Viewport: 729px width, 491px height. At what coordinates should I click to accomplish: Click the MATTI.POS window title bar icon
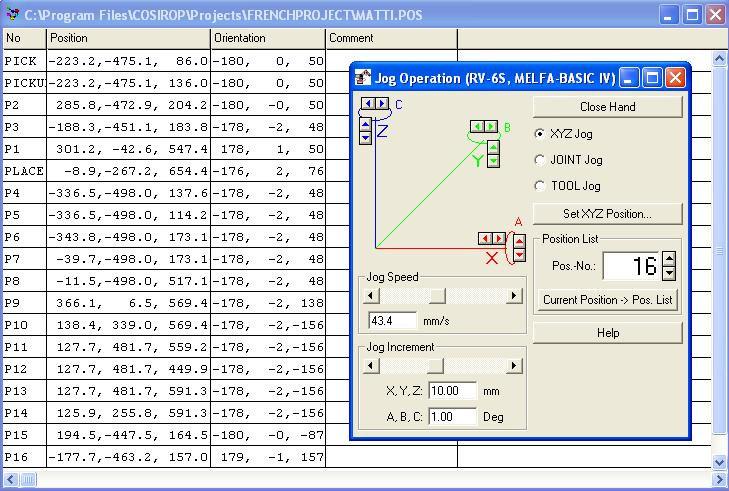click(x=13, y=14)
